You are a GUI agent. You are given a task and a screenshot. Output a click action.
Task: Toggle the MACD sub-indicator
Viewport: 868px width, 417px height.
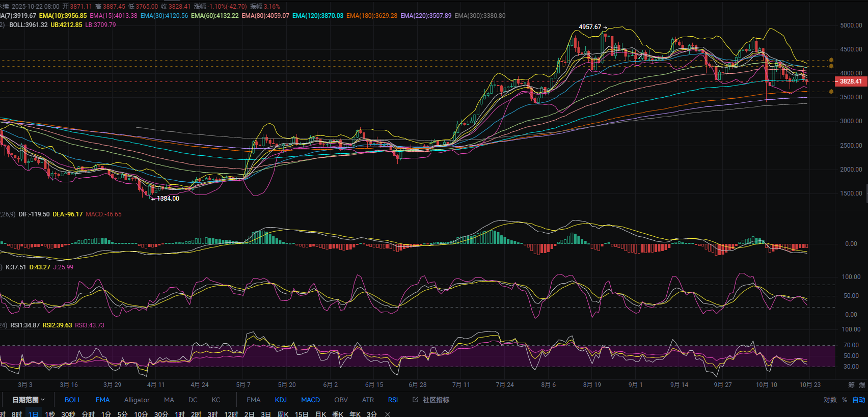coord(310,400)
